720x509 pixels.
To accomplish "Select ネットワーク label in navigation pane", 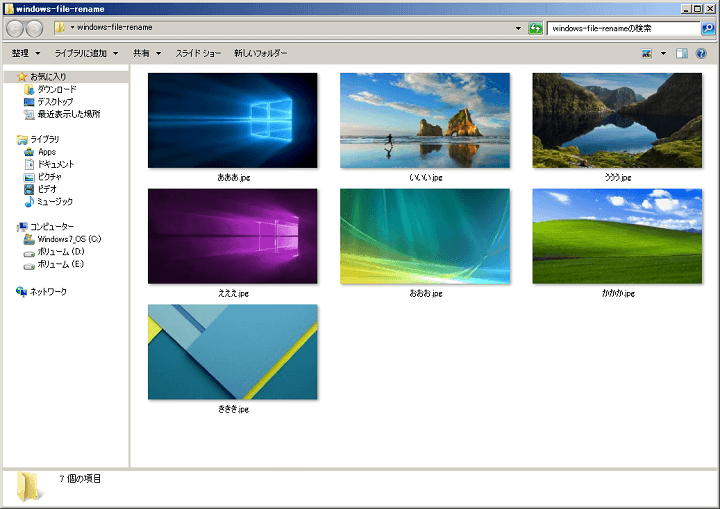I will click(48, 292).
